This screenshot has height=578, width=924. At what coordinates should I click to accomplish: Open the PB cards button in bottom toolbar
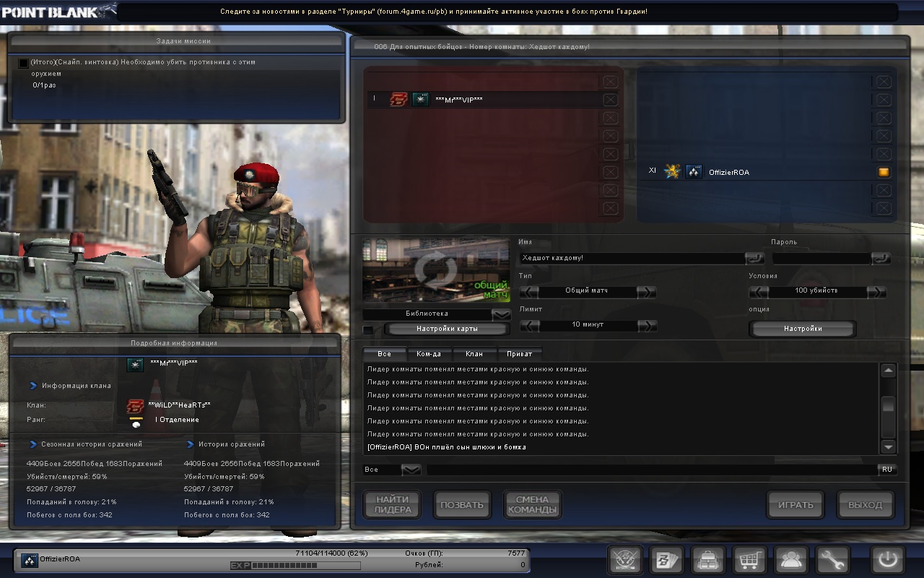(667, 560)
